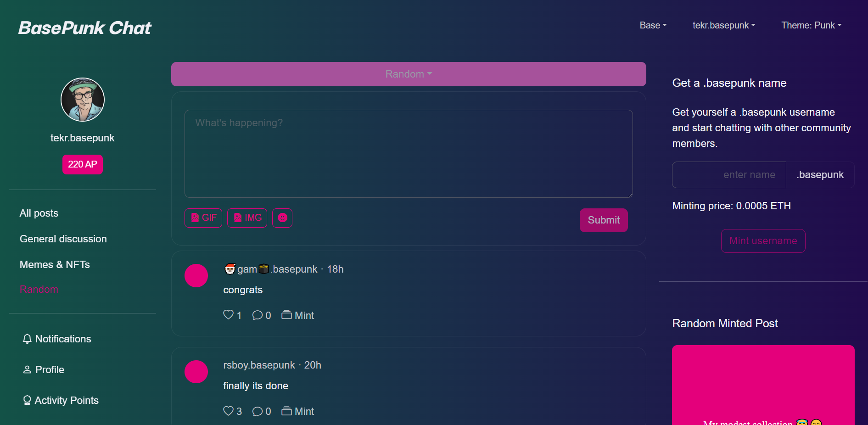Like the 'finally its done' post
Screen dimensions: 868x425
coord(232,411)
